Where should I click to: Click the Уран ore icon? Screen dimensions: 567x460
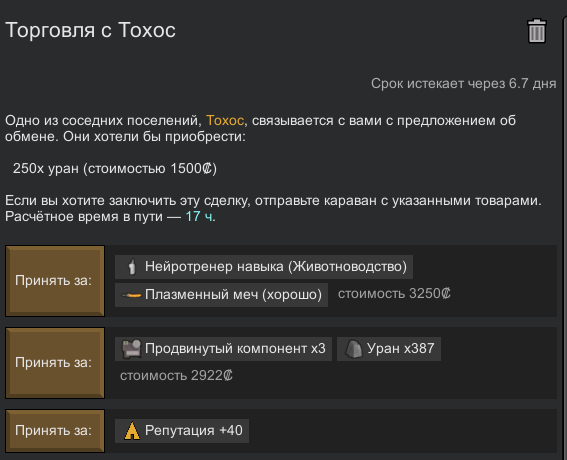coord(353,349)
